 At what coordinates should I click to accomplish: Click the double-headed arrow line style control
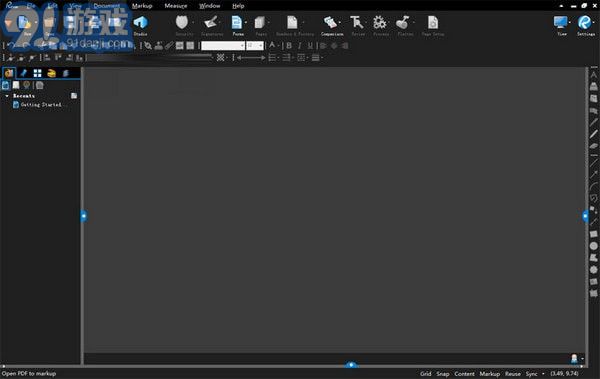click(x=251, y=58)
